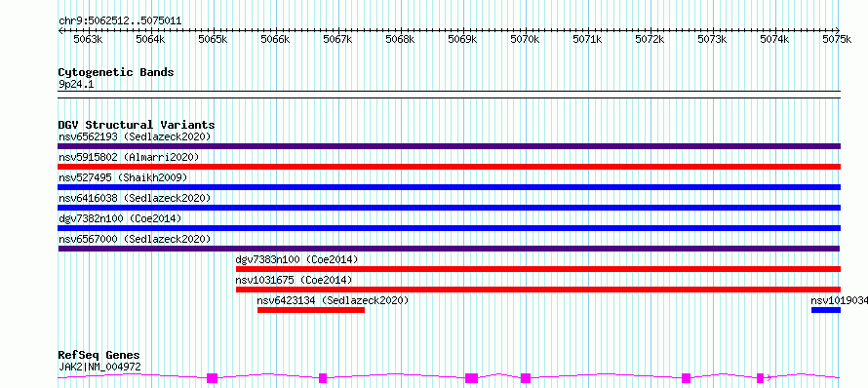The height and width of the screenshot is (388, 868).
Task: Click the red nsv1031675 variant bar
Action: 538,290
